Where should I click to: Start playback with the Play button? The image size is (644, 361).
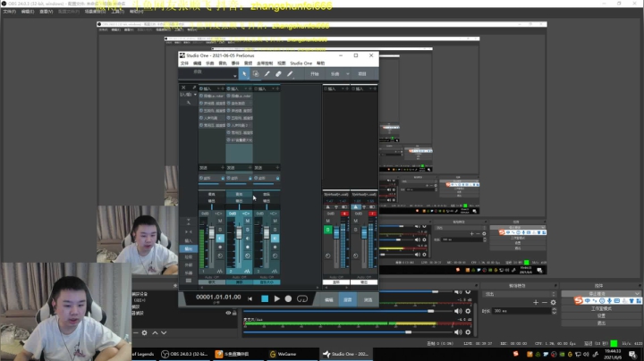pyautogui.click(x=276, y=298)
